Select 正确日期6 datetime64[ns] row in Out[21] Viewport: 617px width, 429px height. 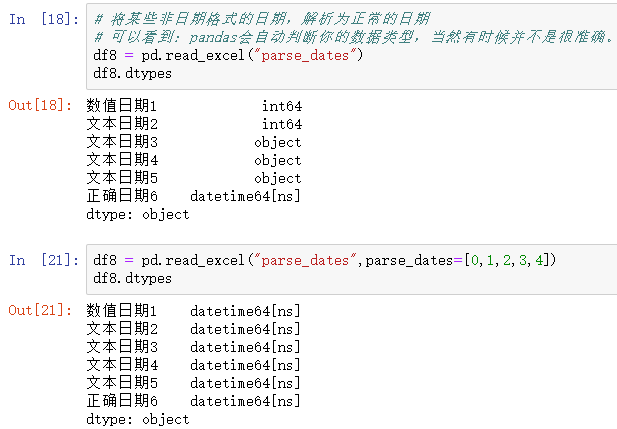[194, 401]
